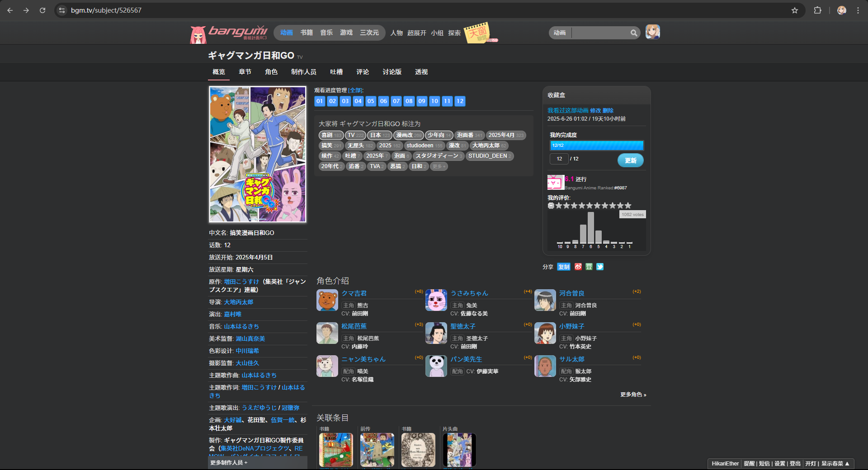The width and height of the screenshot is (868, 470).
Task: Open 增田こうすけ original author link
Action: tap(241, 282)
